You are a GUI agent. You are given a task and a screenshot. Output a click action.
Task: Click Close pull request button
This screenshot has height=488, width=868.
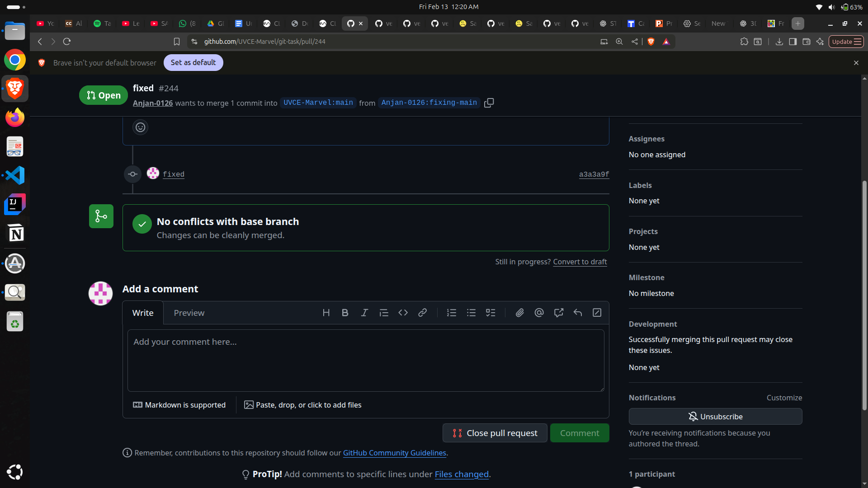[x=495, y=433]
